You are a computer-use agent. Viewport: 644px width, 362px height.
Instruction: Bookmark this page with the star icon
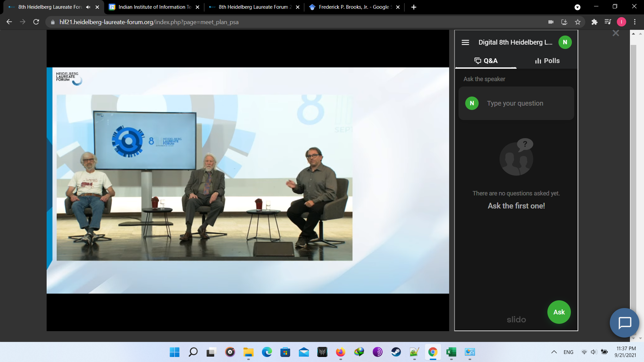(578, 22)
